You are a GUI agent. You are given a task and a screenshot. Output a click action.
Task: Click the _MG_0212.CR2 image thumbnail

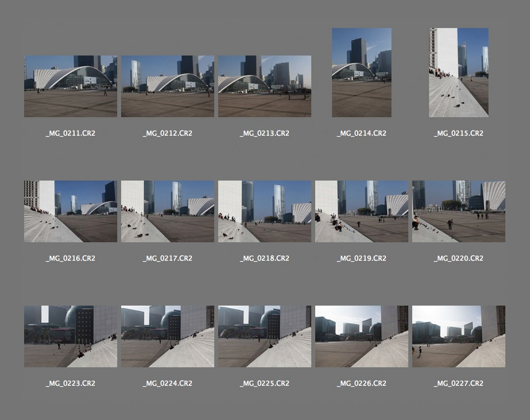point(168,86)
